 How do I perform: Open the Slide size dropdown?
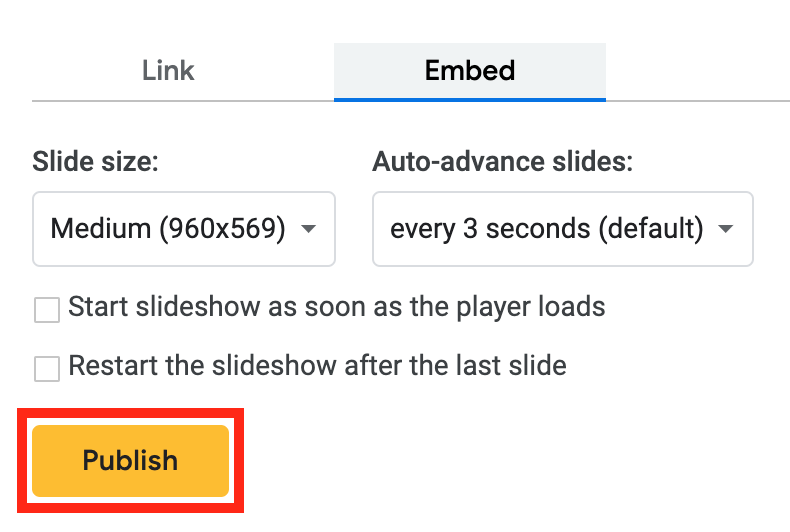tap(184, 230)
